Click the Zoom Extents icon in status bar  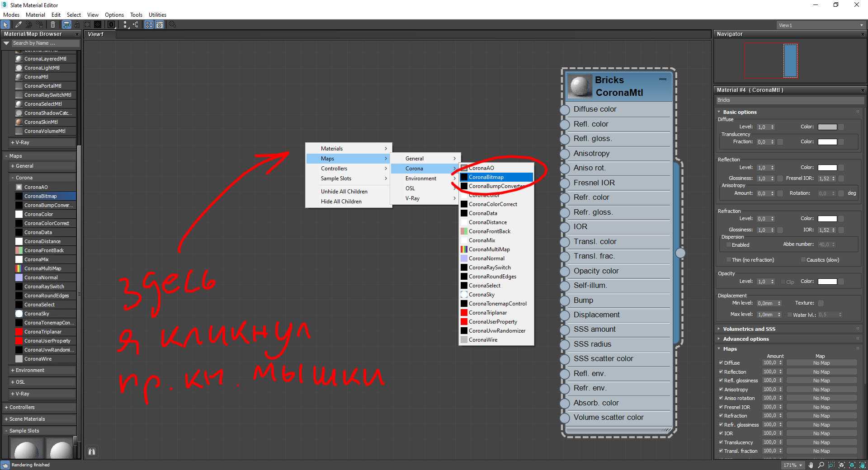842,465
